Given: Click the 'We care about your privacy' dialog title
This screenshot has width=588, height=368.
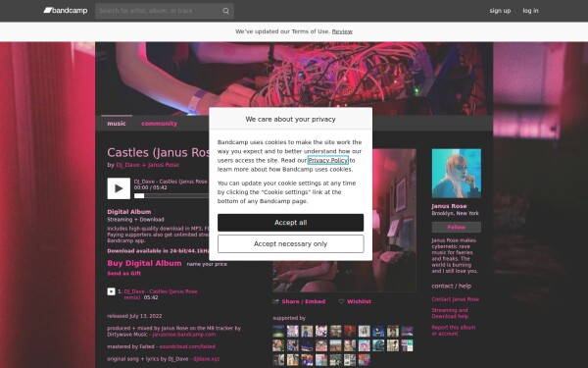Looking at the screenshot, I should (291, 119).
